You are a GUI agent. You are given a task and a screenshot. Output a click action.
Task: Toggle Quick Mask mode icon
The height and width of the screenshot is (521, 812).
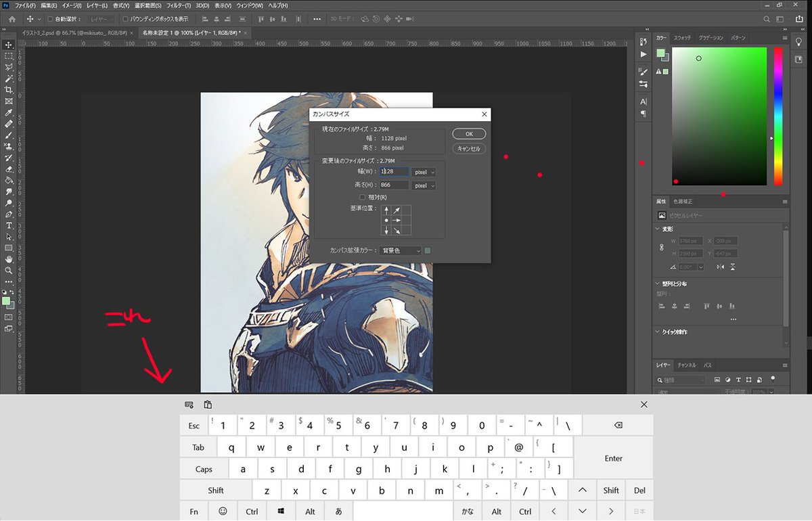tap(9, 317)
